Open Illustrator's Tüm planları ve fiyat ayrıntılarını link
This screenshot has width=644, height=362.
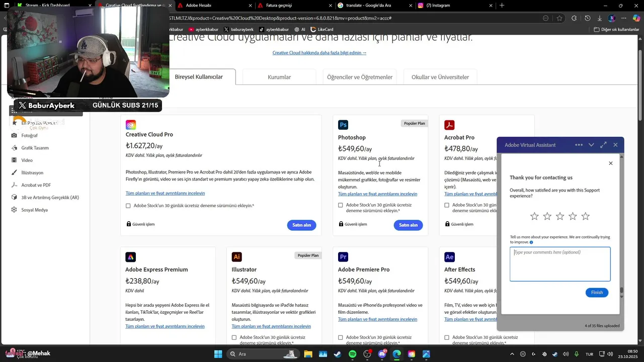(271, 326)
